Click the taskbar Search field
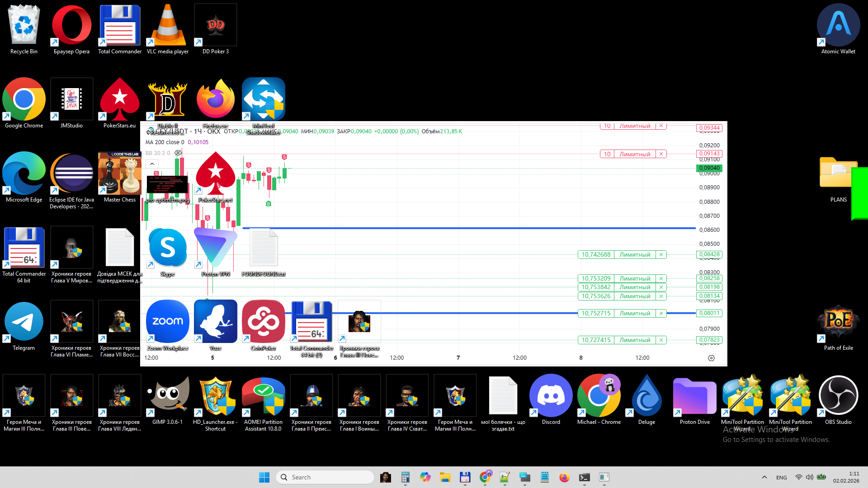Viewport: 868px width, 488px height. (x=325, y=477)
